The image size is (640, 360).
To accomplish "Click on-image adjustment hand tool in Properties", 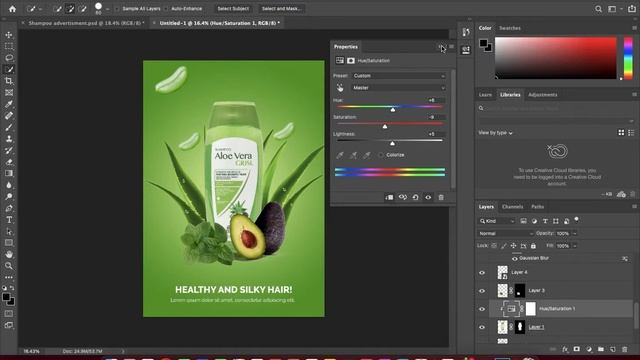I will coord(340,88).
